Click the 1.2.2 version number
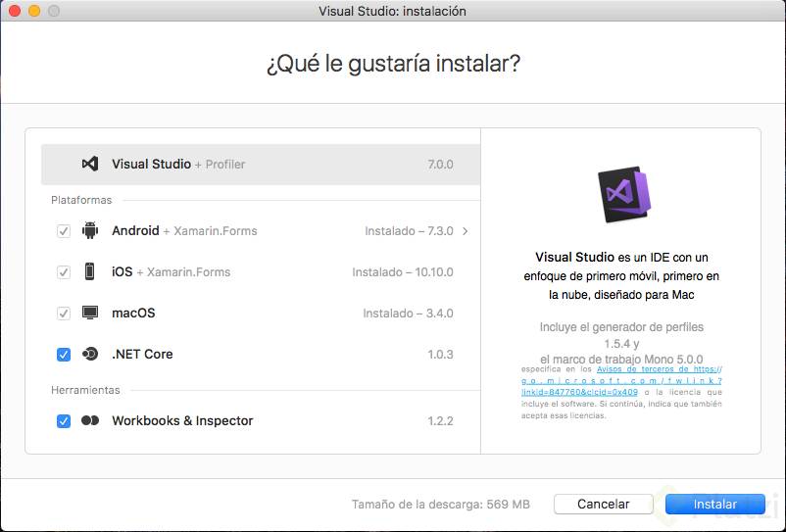 [x=440, y=420]
